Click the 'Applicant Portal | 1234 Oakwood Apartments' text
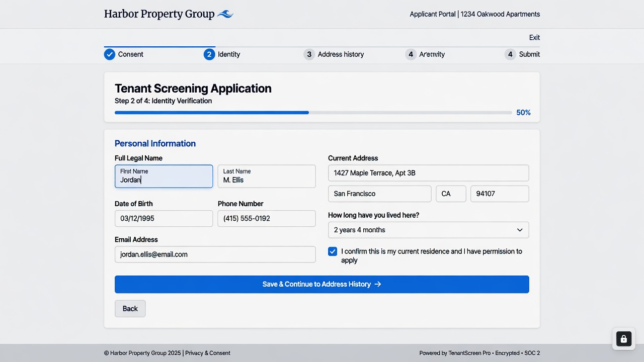This screenshot has width=644, height=362. click(x=475, y=14)
